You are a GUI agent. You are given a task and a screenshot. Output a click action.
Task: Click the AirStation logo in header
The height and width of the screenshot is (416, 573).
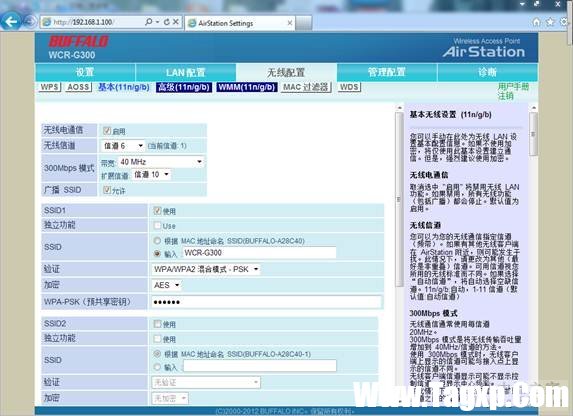pos(484,52)
